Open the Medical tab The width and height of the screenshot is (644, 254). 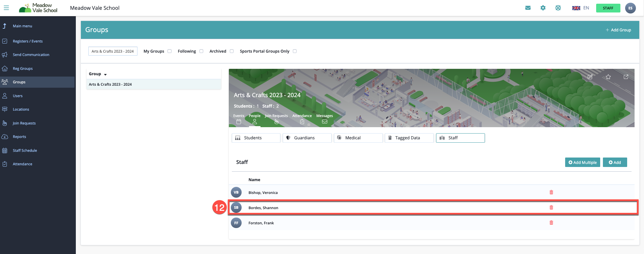coord(358,138)
